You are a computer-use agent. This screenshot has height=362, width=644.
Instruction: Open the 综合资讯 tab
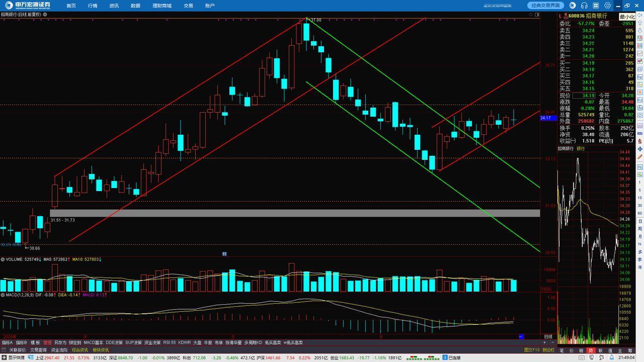tap(80, 350)
